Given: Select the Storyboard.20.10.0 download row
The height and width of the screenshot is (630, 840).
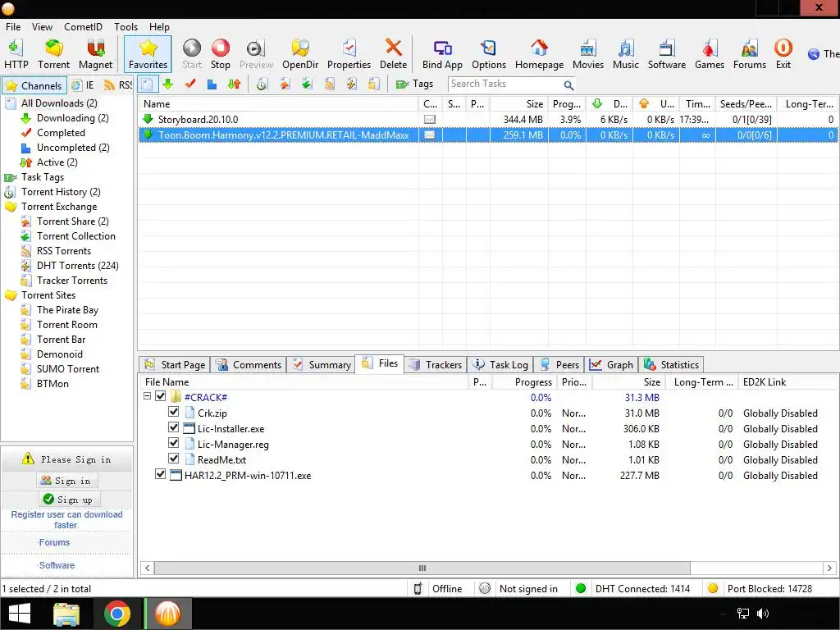Looking at the screenshot, I should click(488, 120).
